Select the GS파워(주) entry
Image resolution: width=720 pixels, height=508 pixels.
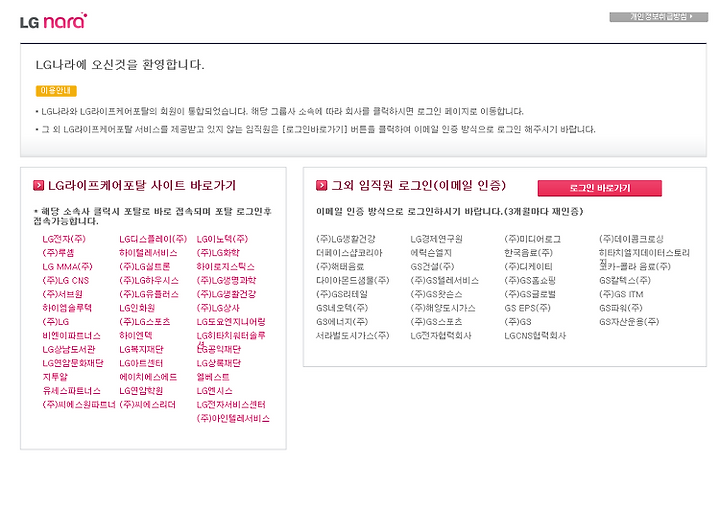[620, 308]
